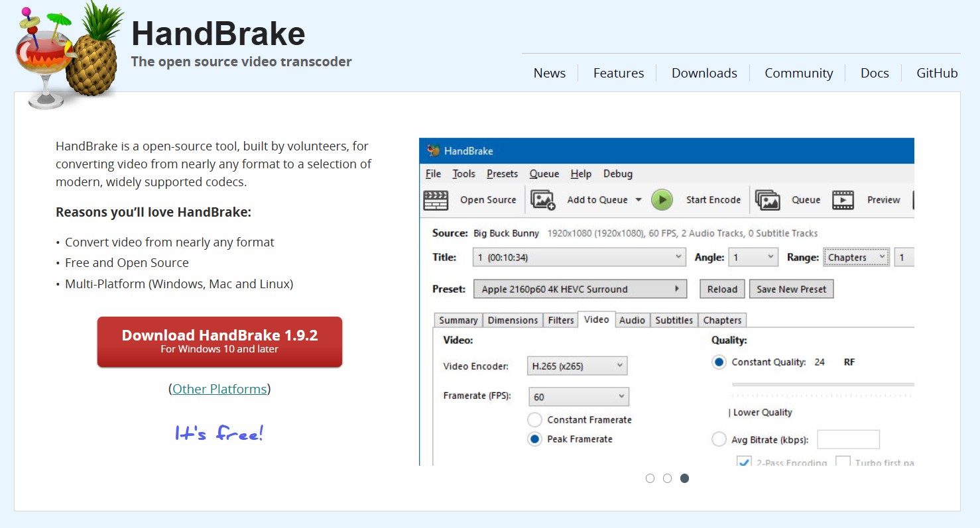The image size is (980, 528).
Task: Switch to the Subtitles tab
Action: [x=674, y=321]
